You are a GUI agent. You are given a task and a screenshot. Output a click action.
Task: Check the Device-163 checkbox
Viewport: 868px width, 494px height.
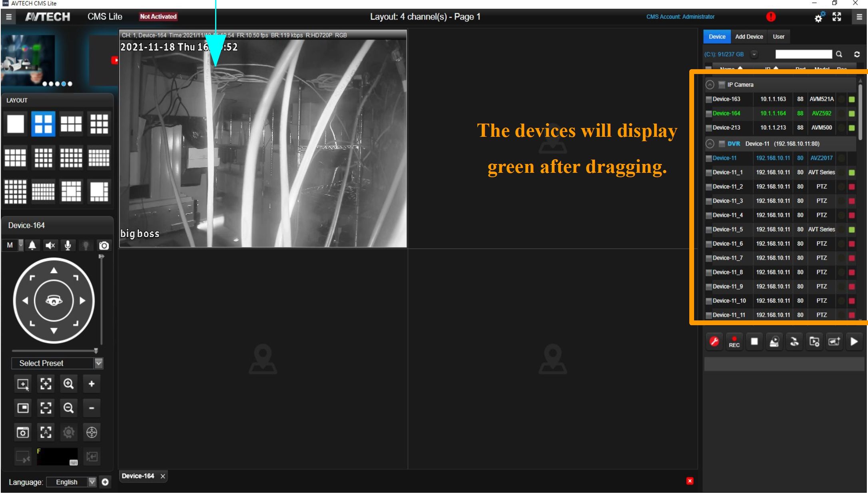(708, 100)
